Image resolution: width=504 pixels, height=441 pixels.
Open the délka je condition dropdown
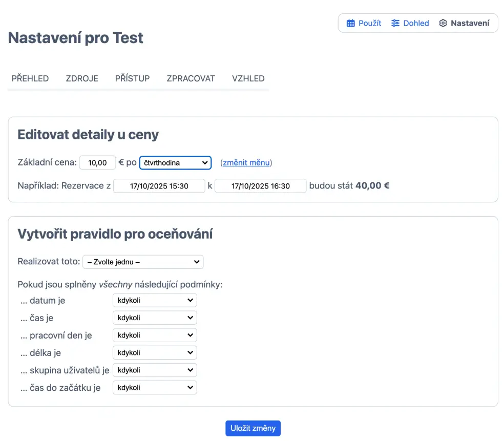155,352
